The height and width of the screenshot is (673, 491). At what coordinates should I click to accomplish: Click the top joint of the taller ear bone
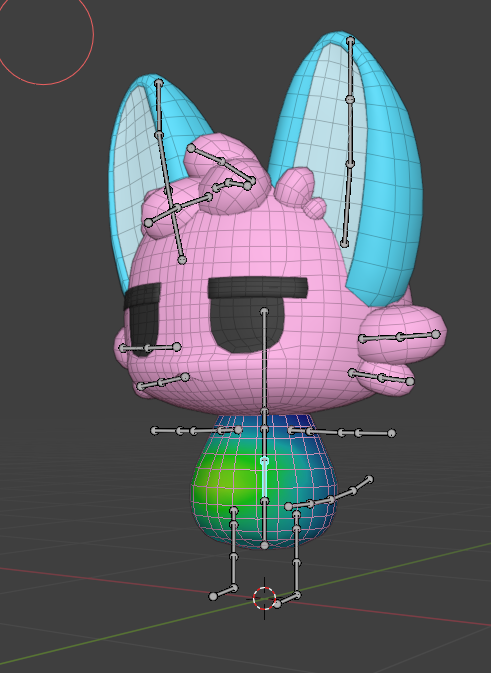(x=350, y=40)
